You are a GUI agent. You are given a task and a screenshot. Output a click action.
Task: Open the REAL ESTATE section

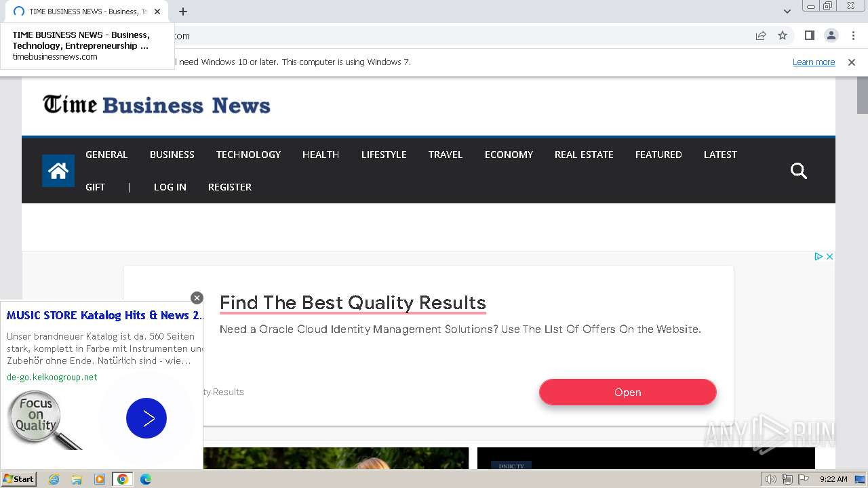click(x=584, y=155)
